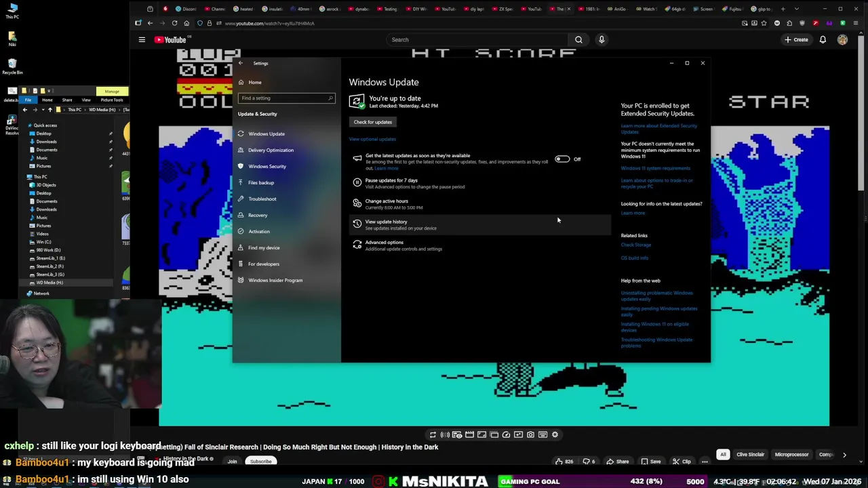Open Learn more about Extended Security Updates

coord(658,129)
